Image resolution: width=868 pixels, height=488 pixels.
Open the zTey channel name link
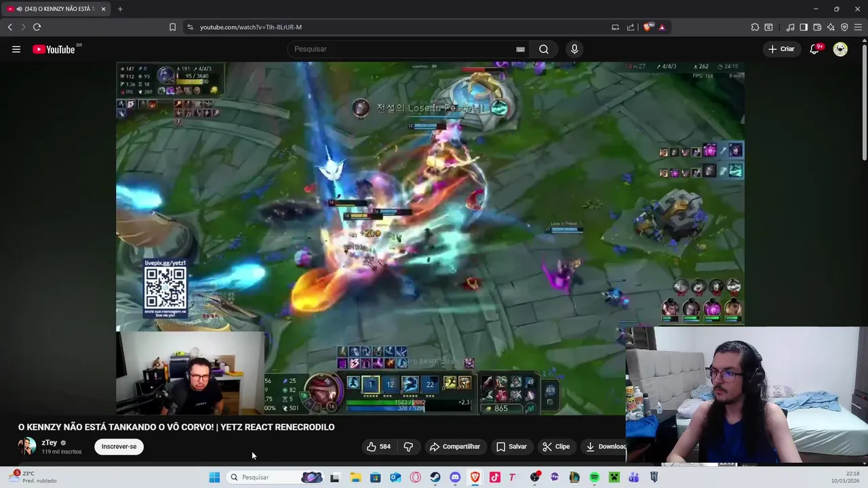point(50,443)
